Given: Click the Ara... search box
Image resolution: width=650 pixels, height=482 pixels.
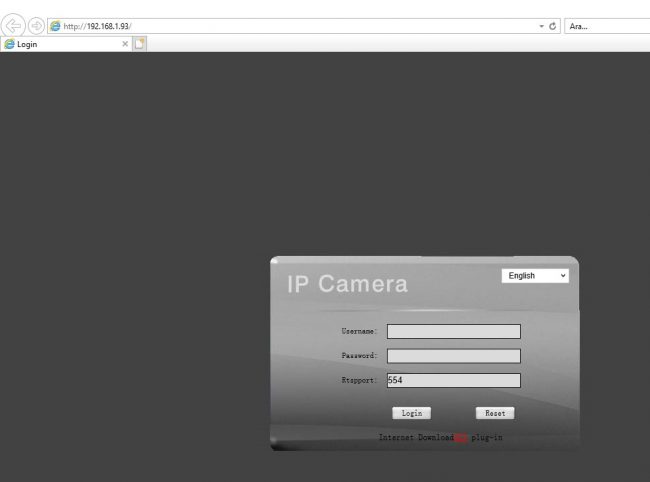Looking at the screenshot, I should point(605,26).
